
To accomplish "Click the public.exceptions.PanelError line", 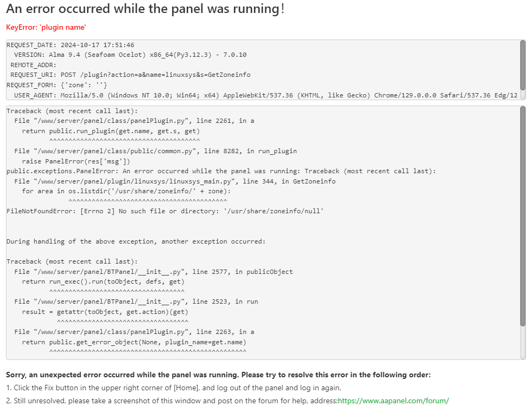I will 221,171.
